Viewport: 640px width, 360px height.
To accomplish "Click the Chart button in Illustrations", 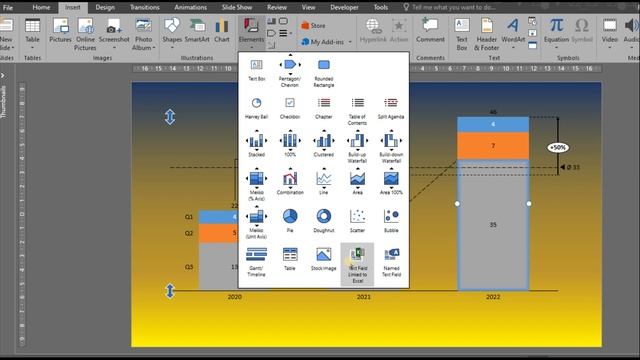I will tap(222, 31).
